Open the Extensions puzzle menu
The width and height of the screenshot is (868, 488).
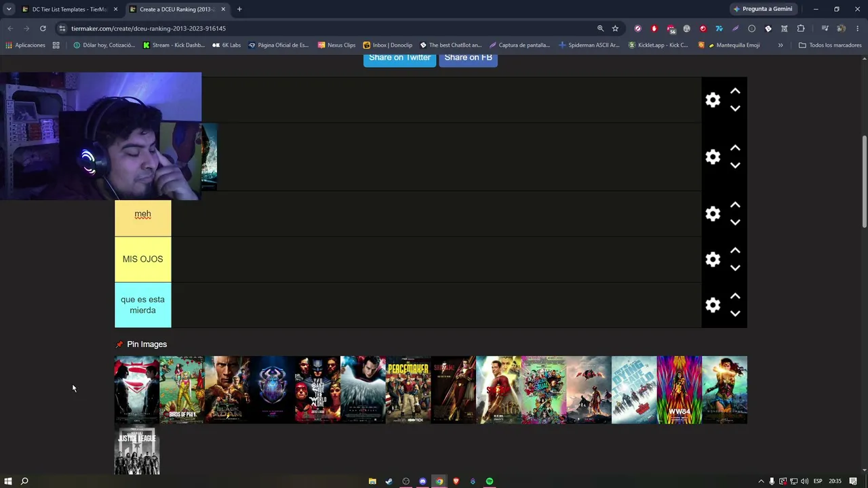click(801, 28)
